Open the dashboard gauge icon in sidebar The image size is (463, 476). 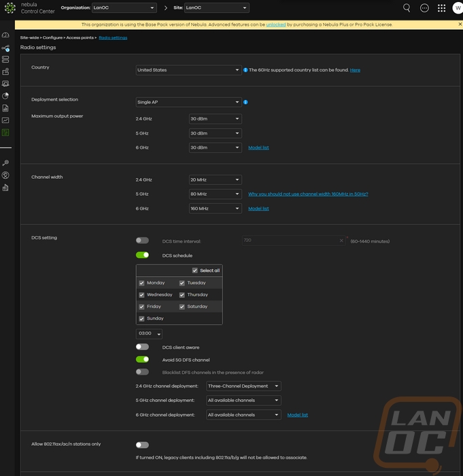point(5,35)
